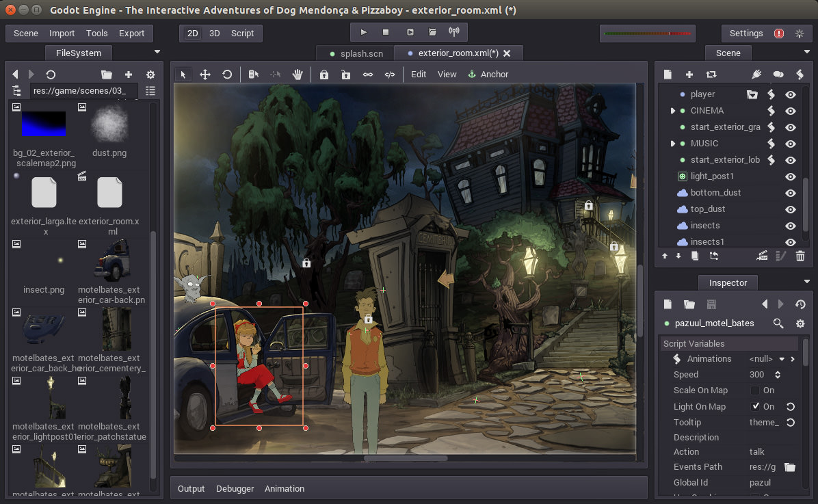Click the Anchor button in canvas toolbar
Viewport: 818px width, 504px height.
tap(488, 74)
